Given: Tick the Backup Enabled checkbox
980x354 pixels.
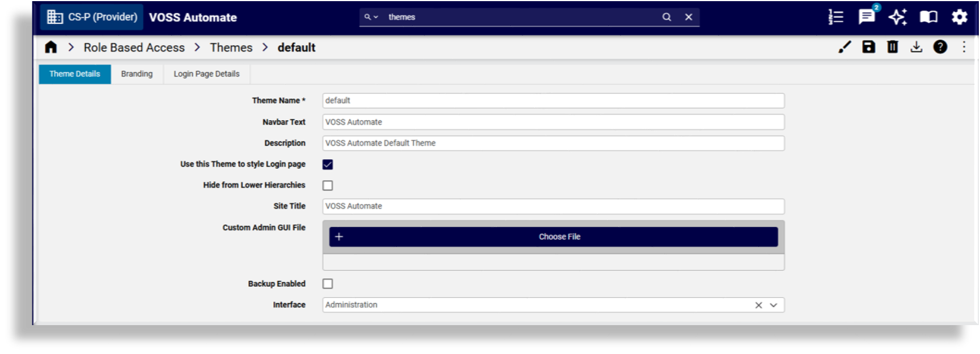Looking at the screenshot, I should click(328, 284).
